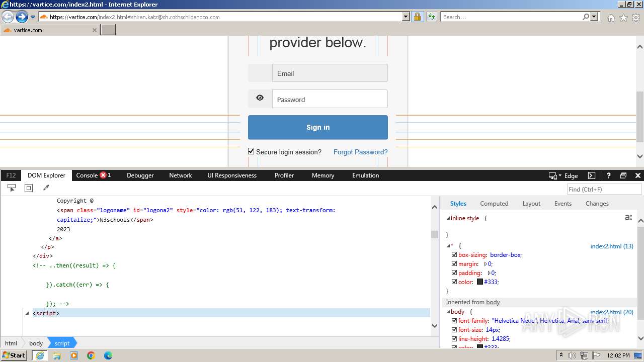Screen dimensions: 644x362
Task: Open the Debugger tab
Action: coord(140,175)
